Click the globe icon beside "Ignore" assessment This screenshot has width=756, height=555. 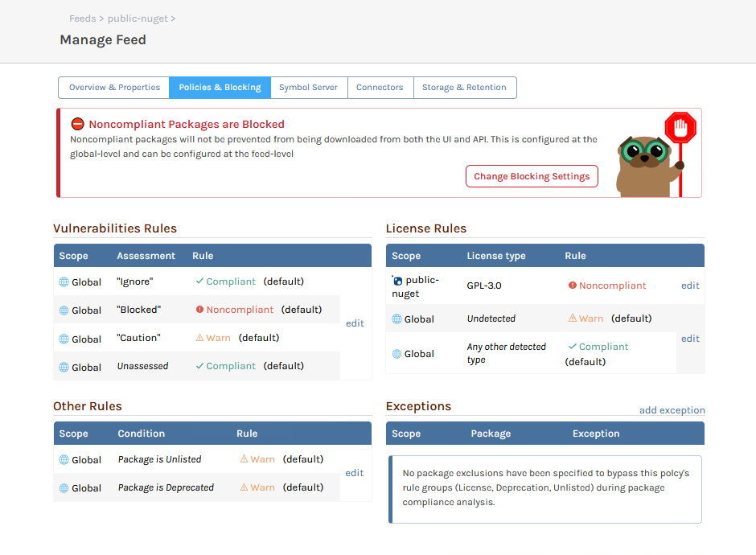[x=64, y=282]
